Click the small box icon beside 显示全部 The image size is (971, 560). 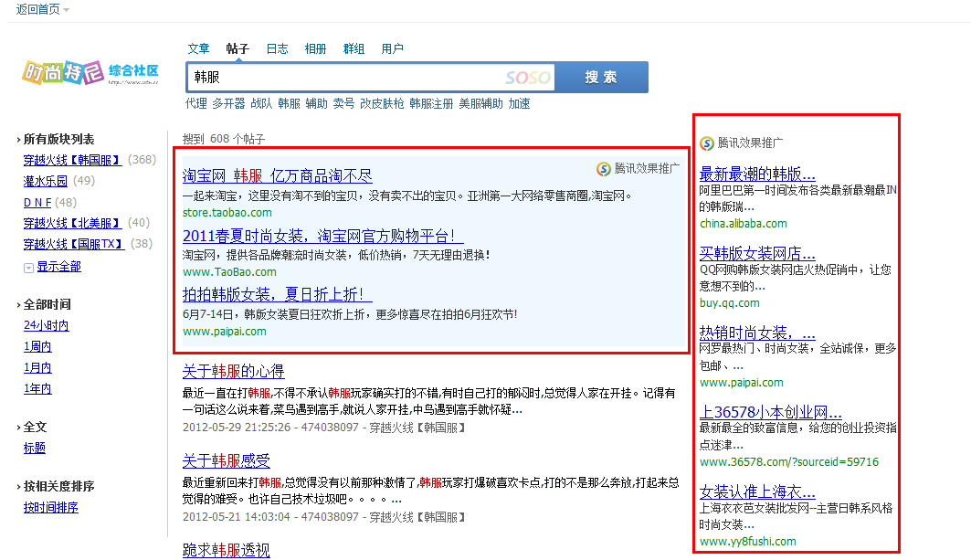pyautogui.click(x=28, y=268)
